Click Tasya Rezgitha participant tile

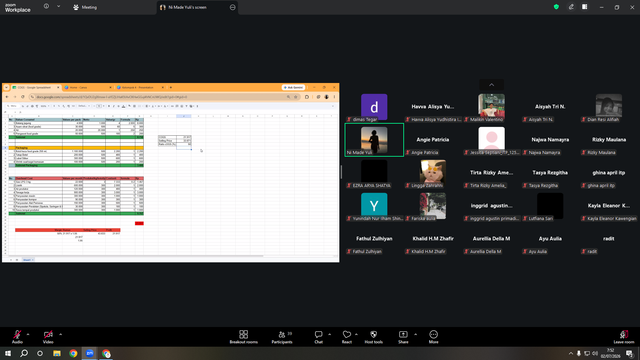pos(550,173)
